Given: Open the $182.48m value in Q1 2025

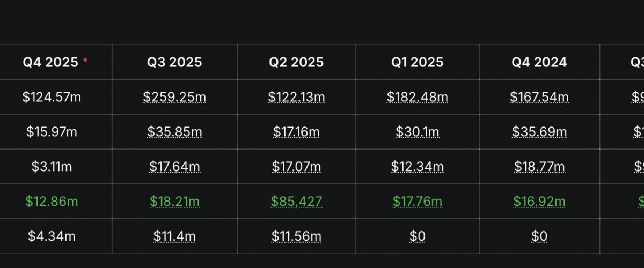Looking at the screenshot, I should click(418, 97).
